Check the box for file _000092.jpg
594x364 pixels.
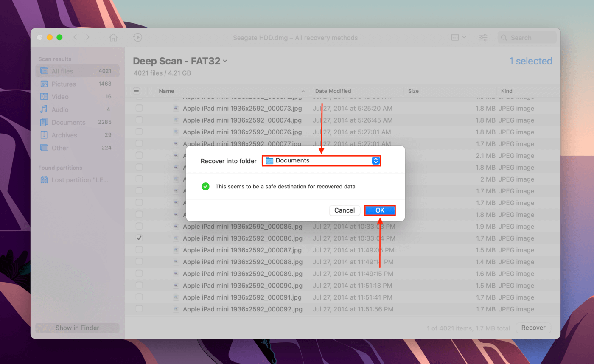(139, 309)
